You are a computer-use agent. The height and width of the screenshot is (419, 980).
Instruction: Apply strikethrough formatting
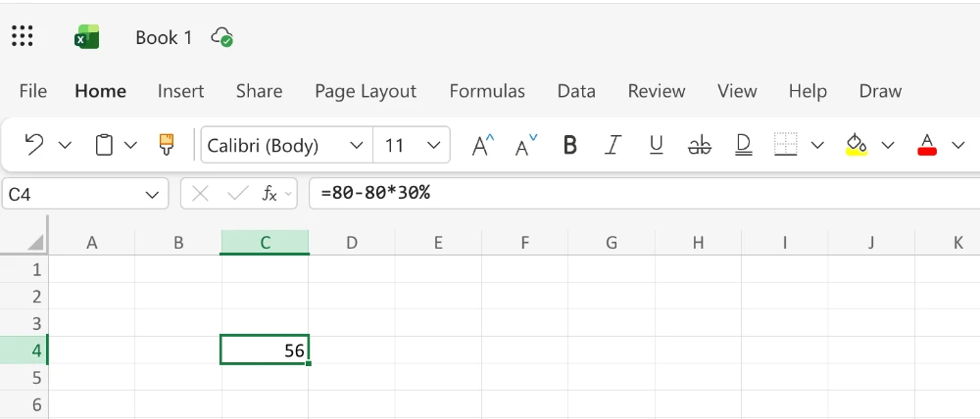(x=699, y=145)
